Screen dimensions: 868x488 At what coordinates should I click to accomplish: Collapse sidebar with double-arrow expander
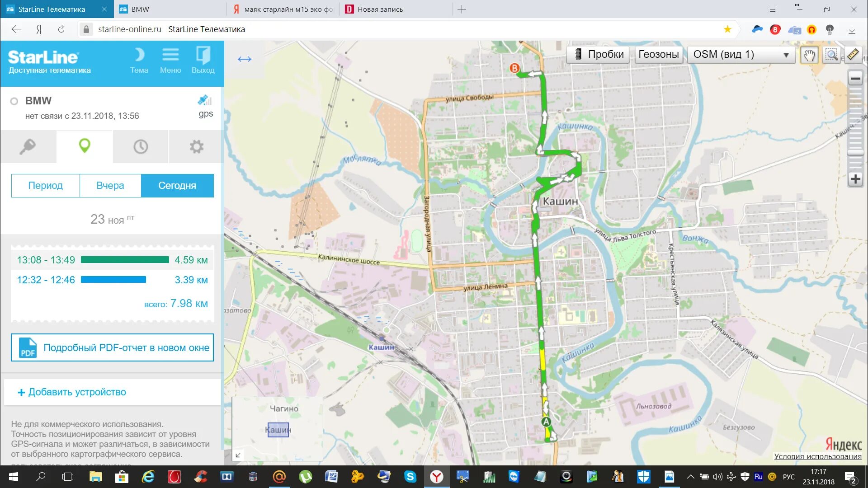(244, 59)
